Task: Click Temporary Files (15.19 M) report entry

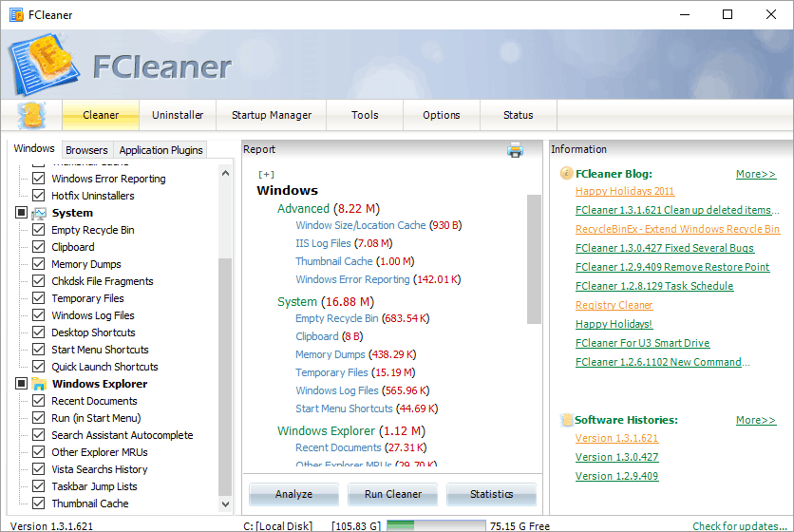Action: 355,372
